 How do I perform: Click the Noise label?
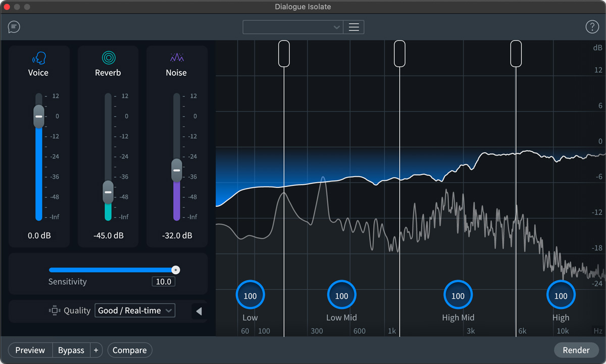pos(176,73)
